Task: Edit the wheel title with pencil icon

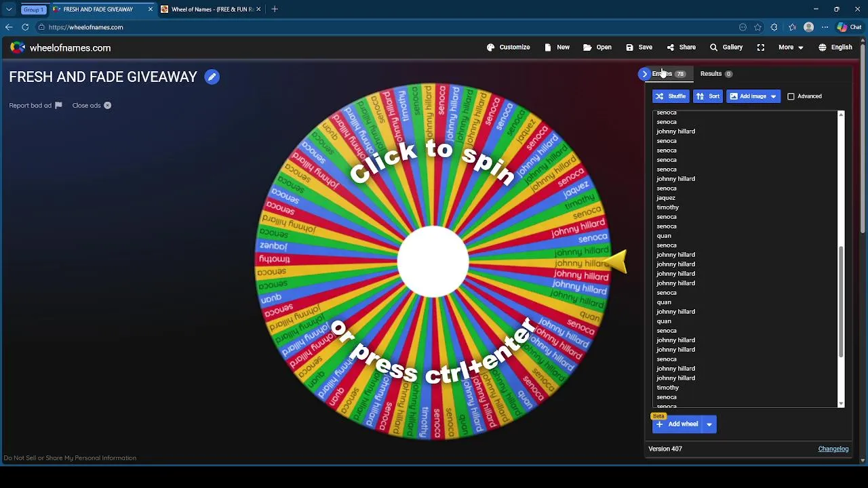Action: click(x=212, y=77)
